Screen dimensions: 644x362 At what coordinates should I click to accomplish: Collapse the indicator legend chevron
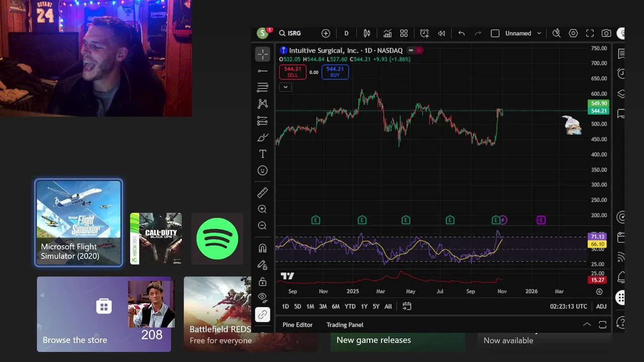coord(285,87)
